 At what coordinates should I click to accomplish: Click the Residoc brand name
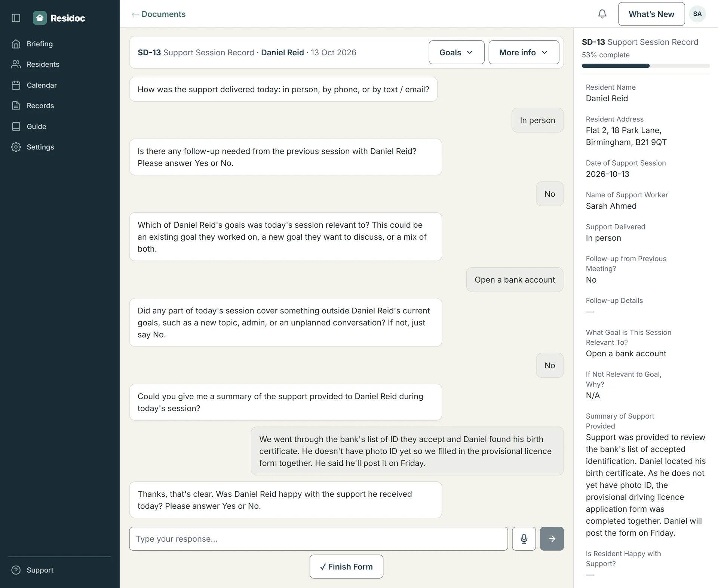[68, 18]
